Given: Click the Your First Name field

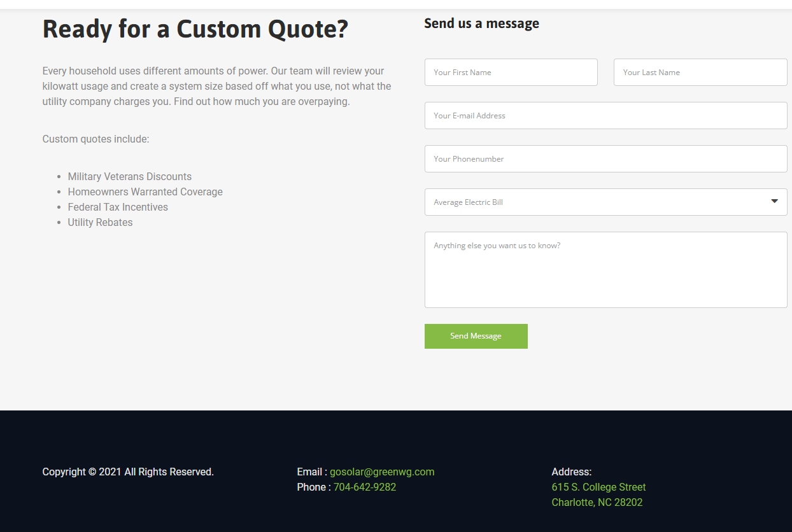Looking at the screenshot, I should [511, 73].
